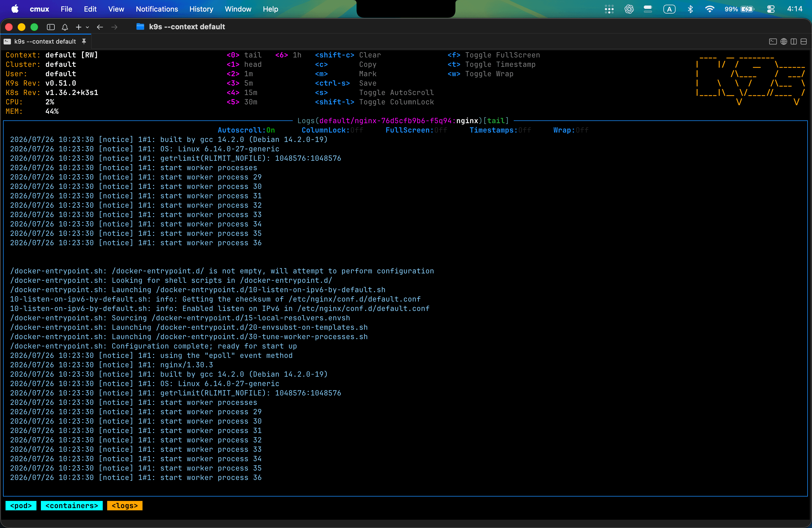The width and height of the screenshot is (812, 528).
Task: Expand the new-tab chevron dropdown
Action: 87,27
